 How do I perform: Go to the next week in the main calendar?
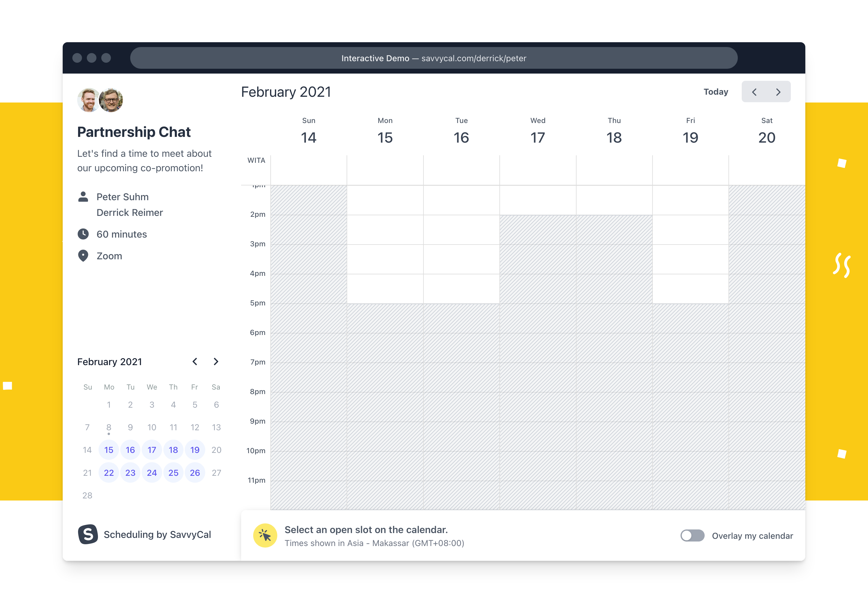tap(778, 92)
